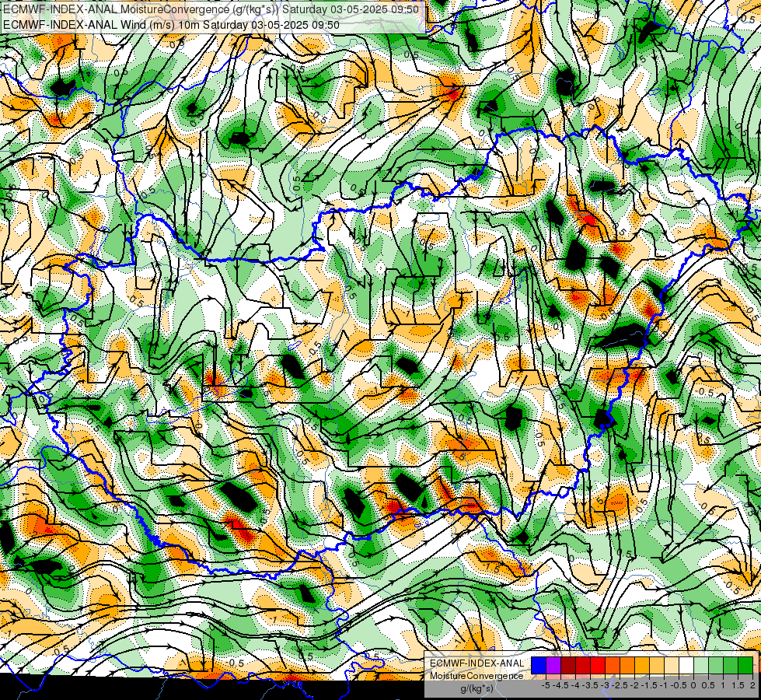Click the blue legend swatch below -5
This screenshot has height=700, width=761.
539,665
